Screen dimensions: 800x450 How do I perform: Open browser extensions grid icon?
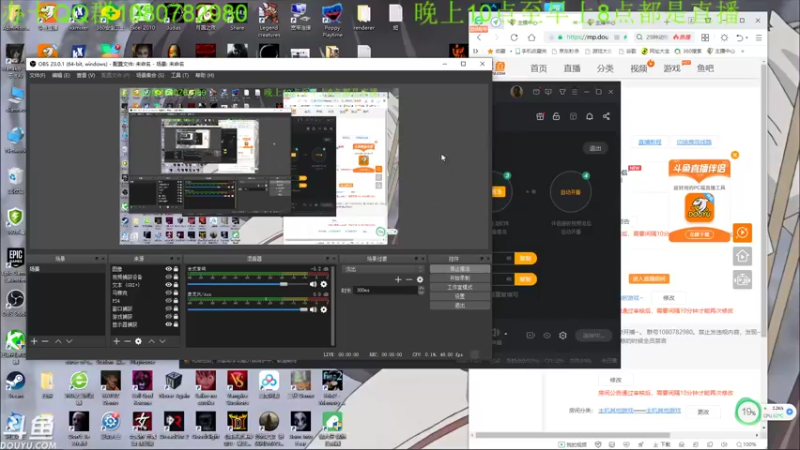705,37
